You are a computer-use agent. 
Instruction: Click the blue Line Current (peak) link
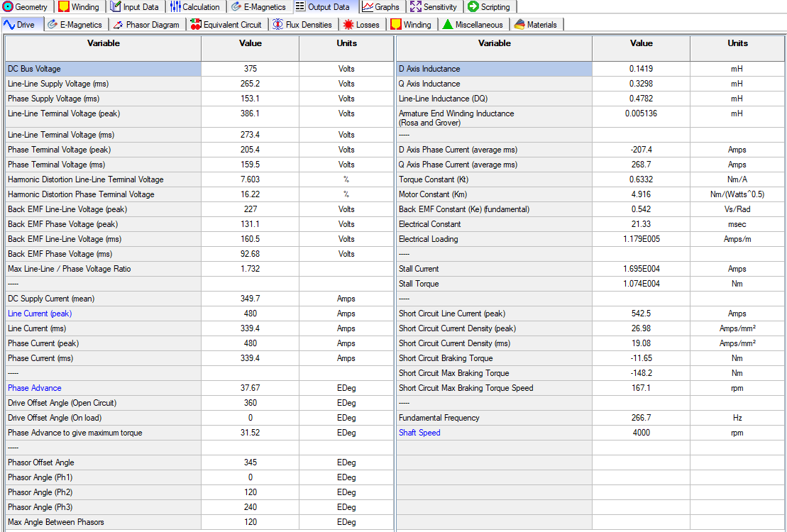pyautogui.click(x=40, y=314)
